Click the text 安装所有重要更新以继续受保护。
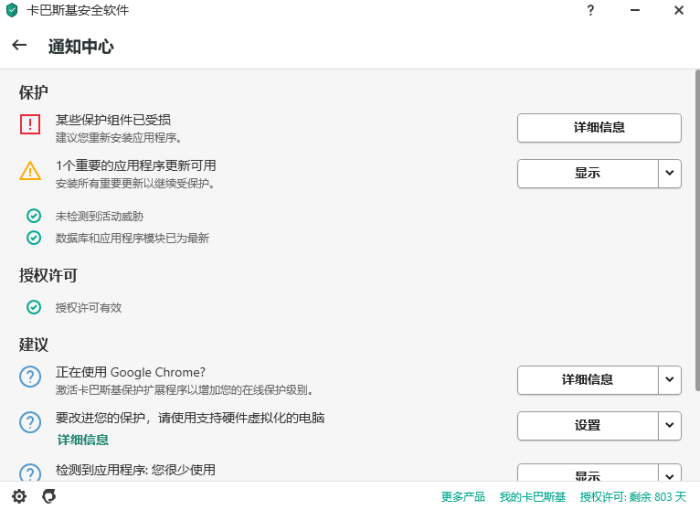This screenshot has height=510, width=700. point(135,184)
